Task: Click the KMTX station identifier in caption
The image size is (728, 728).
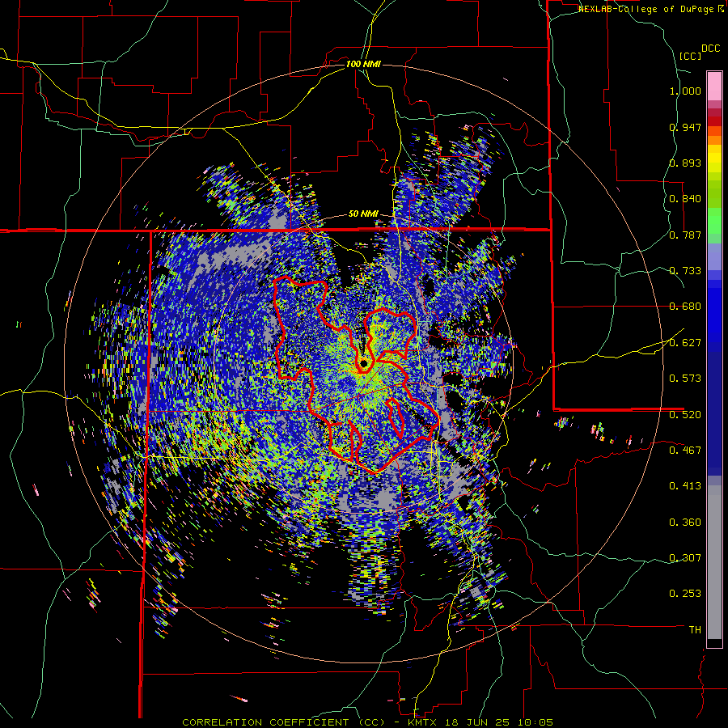Action: tap(424, 722)
